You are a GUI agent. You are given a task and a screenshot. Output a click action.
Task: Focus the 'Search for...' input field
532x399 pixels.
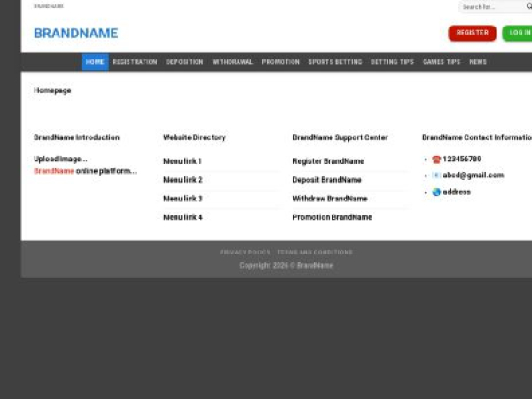click(x=488, y=7)
